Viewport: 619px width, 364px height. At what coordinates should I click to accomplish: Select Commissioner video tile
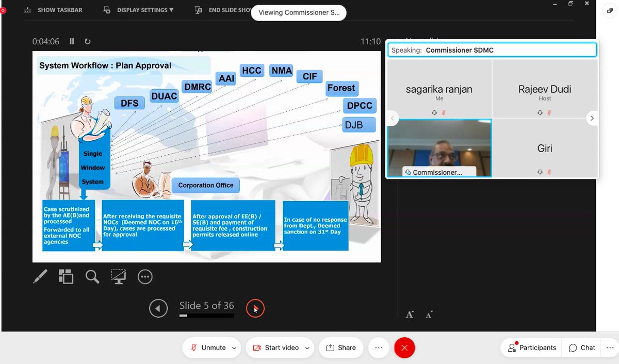tap(439, 148)
